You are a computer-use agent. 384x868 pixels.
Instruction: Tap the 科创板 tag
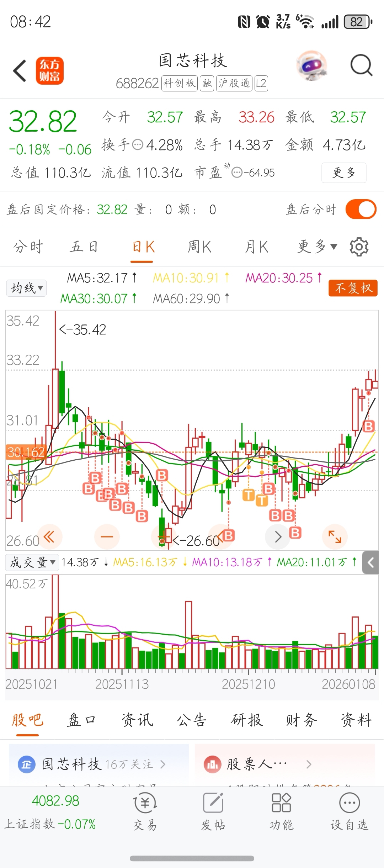click(x=180, y=84)
